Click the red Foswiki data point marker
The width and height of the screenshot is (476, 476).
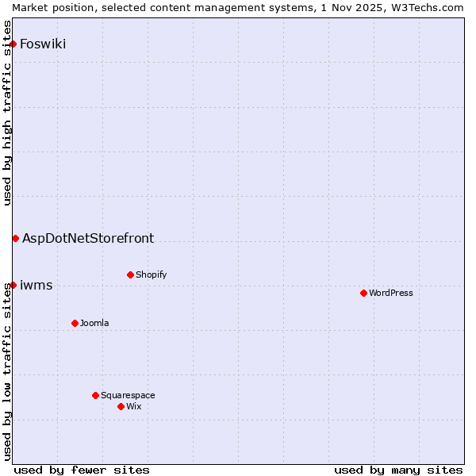click(13, 44)
